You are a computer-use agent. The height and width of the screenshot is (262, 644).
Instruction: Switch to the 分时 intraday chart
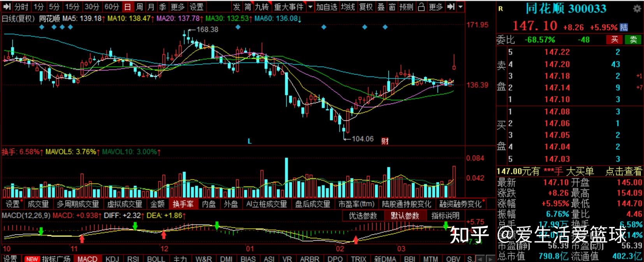coord(21,7)
